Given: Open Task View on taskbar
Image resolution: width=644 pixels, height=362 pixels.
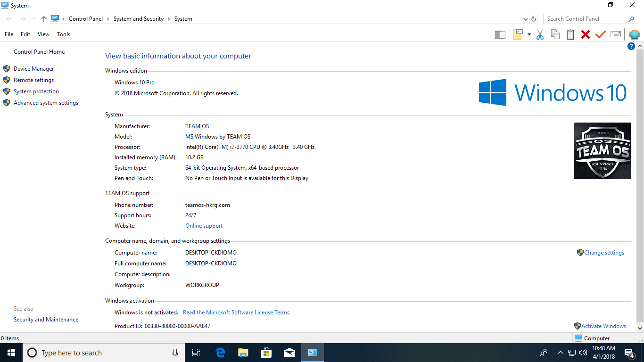Looking at the screenshot, I should point(196,353).
